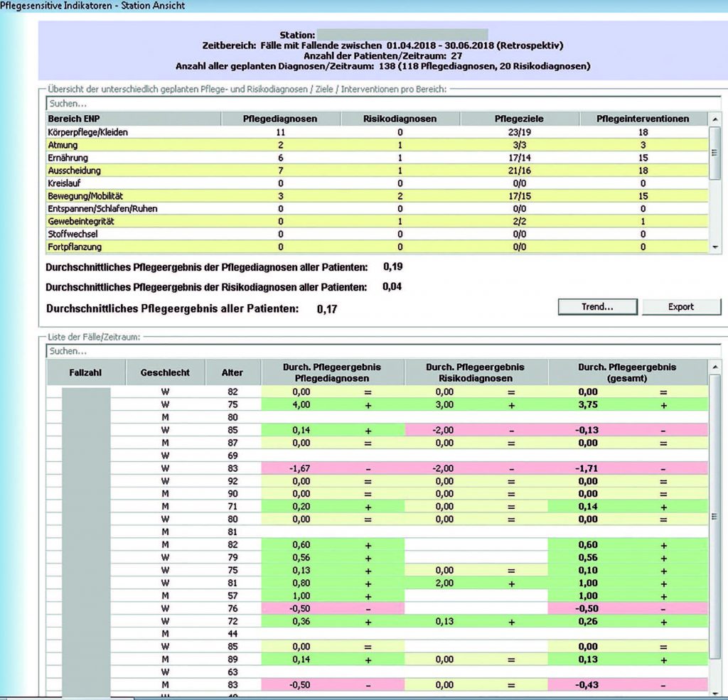Viewport: 728px width, 700px height.
Task: Sort case list by Alter header
Action: (232, 372)
